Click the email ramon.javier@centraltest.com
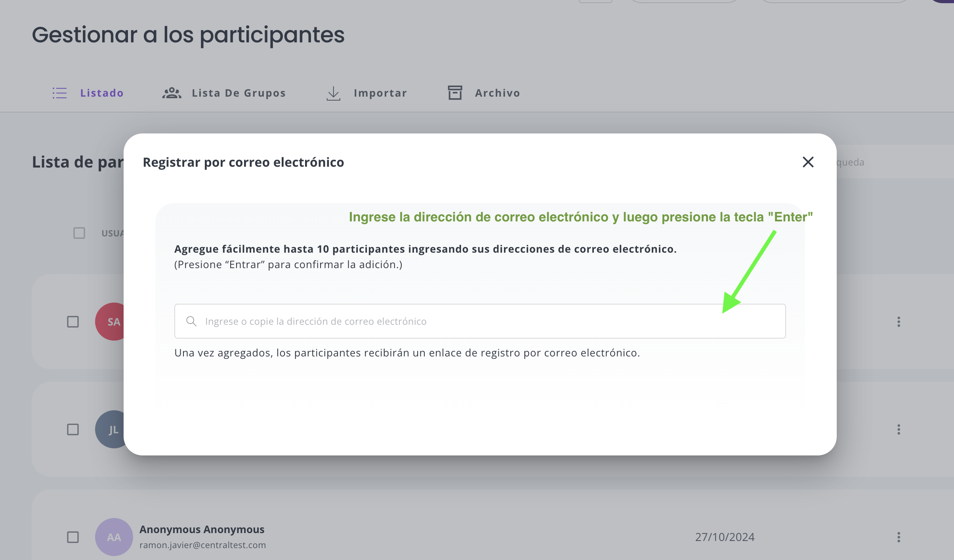Image resolution: width=954 pixels, height=560 pixels. coord(202,545)
